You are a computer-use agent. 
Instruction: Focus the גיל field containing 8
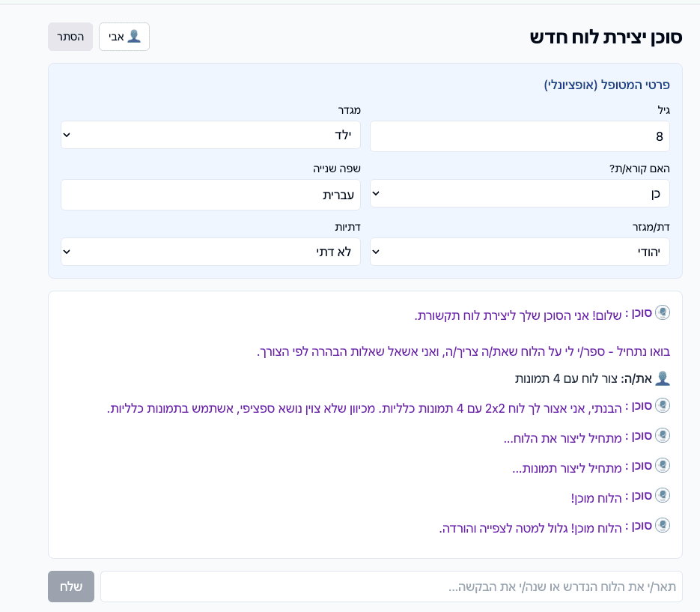click(x=520, y=136)
